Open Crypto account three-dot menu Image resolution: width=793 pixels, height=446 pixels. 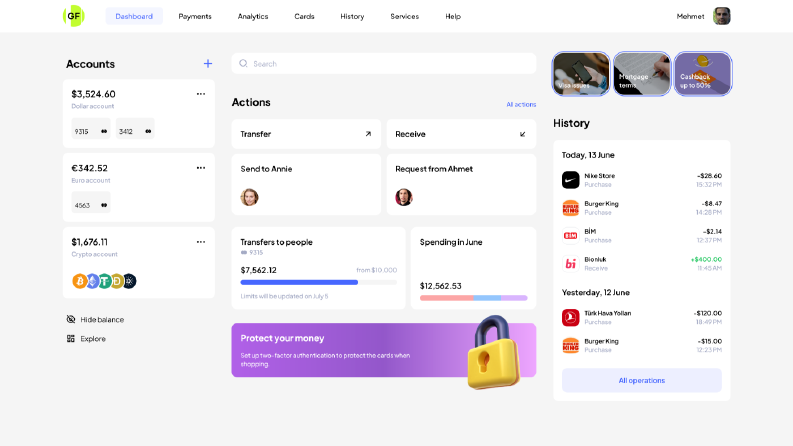click(x=201, y=242)
